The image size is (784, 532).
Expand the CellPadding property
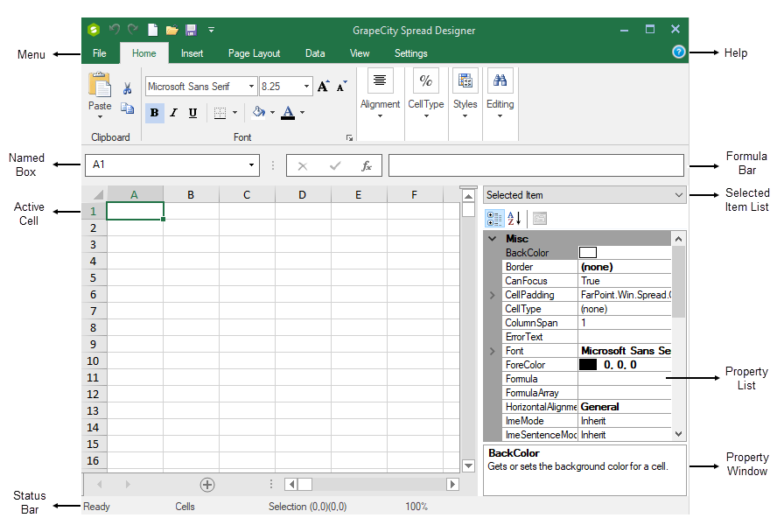tap(493, 295)
